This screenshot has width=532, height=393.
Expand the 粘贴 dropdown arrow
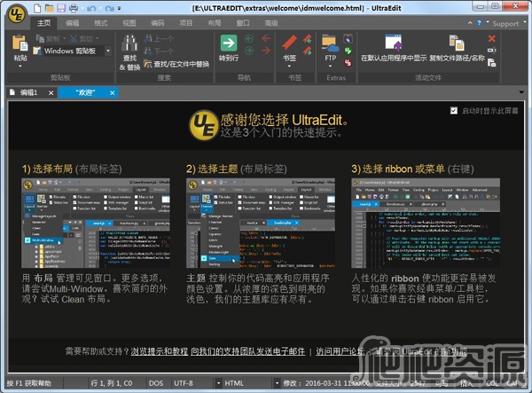tap(20, 66)
